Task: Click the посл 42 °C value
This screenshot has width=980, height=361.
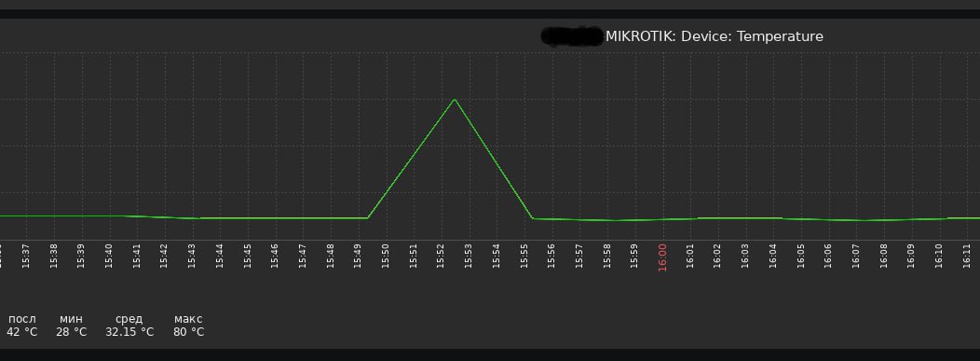Action: click(x=21, y=331)
